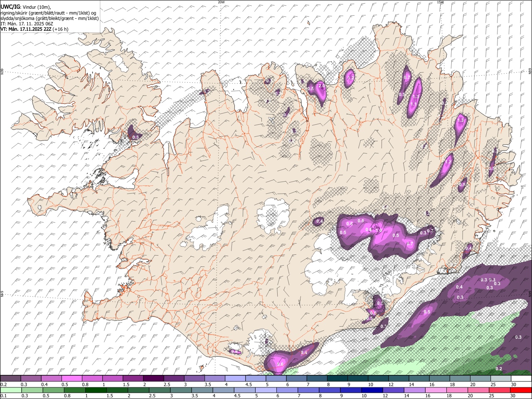This screenshot has height=399, width=532.
Task: Click the pale green lower swatch at 0.1
Action: [x=11, y=390]
